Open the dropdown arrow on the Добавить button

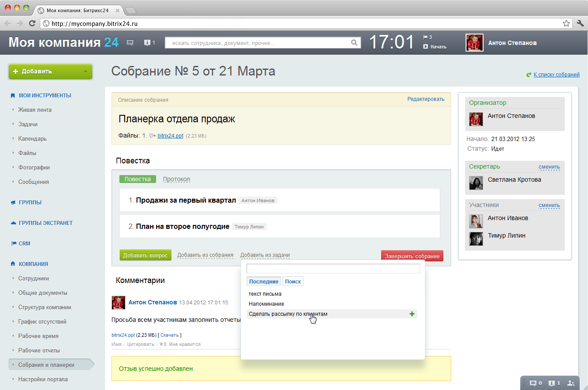(86, 72)
